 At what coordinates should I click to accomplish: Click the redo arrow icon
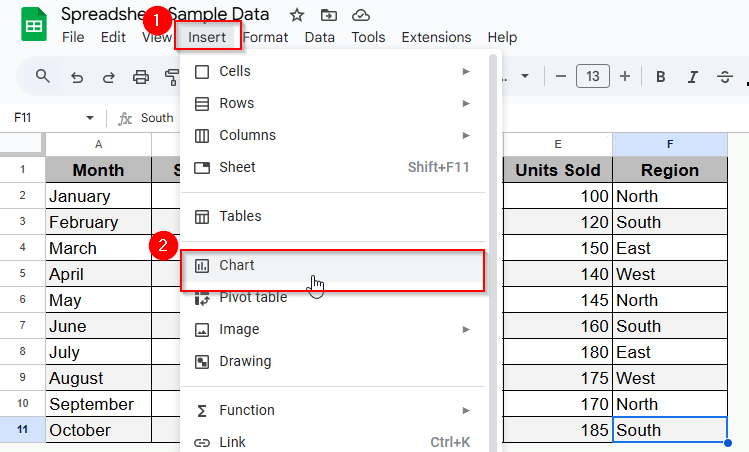pos(109,77)
